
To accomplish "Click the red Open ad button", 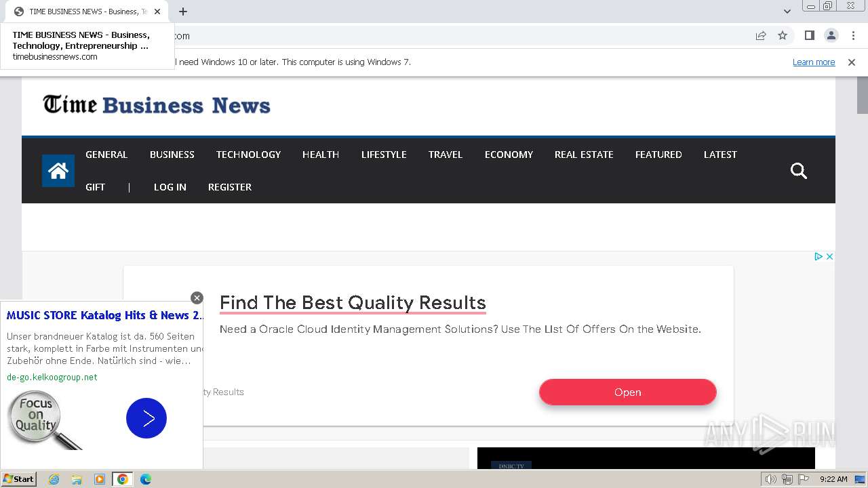I will pyautogui.click(x=628, y=392).
